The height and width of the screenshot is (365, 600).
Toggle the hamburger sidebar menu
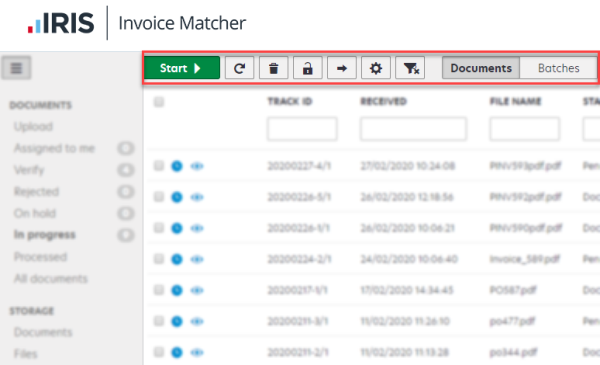pyautogui.click(x=16, y=68)
